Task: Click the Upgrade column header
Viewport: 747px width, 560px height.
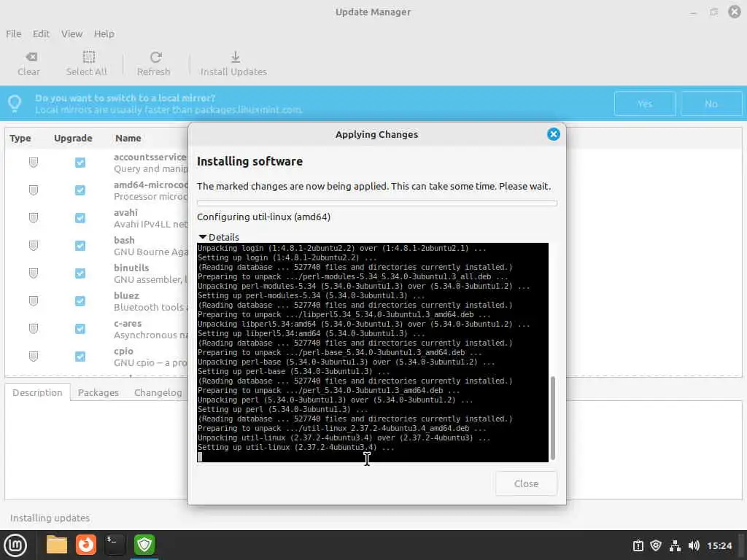Action: (x=73, y=138)
